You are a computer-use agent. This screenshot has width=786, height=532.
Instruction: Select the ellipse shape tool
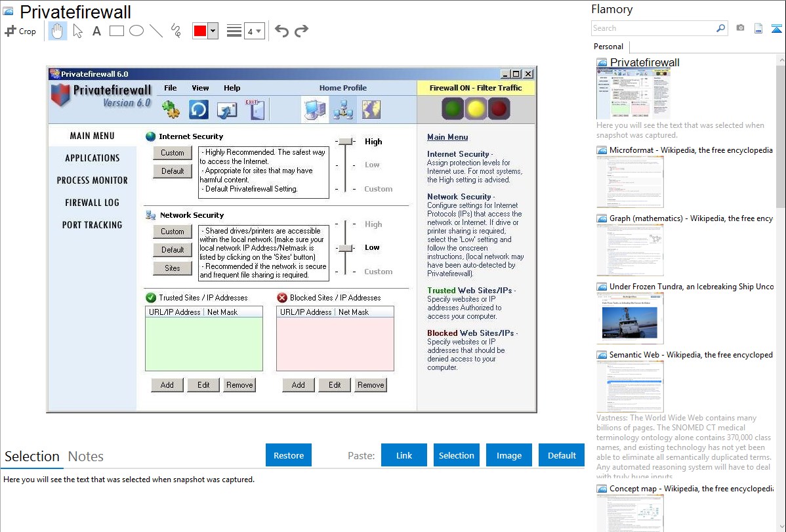pyautogui.click(x=136, y=31)
